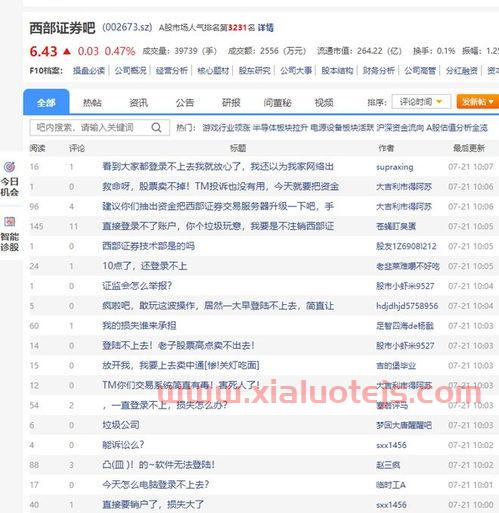Open author profile 苍蝇叮臭蛋
499x513 pixels.
396,227
